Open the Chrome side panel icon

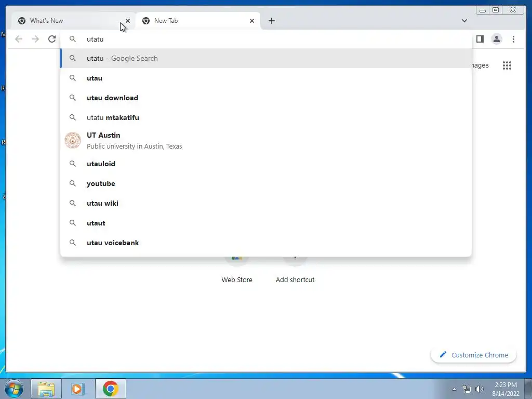point(480,39)
